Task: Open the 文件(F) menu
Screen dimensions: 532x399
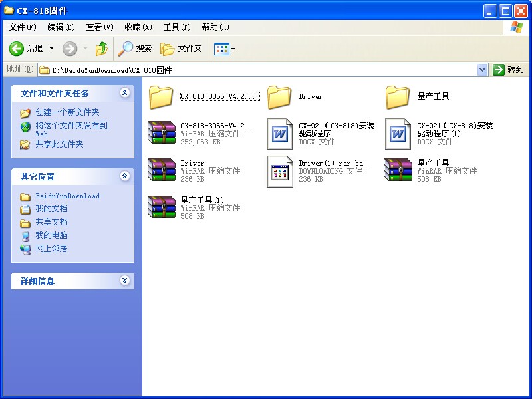Action: [x=23, y=27]
